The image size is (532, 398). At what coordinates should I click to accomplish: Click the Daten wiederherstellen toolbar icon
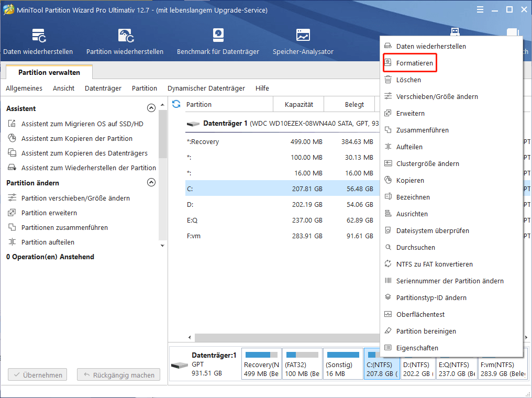click(38, 36)
